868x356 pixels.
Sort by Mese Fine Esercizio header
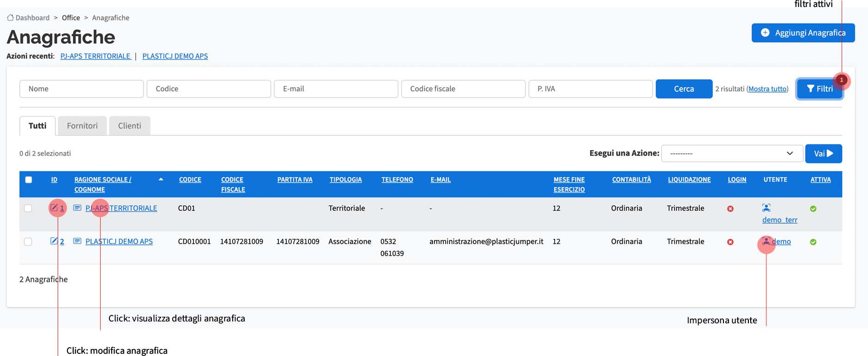(x=569, y=184)
